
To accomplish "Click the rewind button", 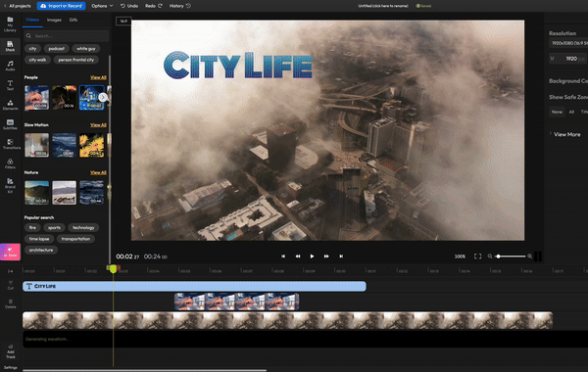I will [298, 256].
